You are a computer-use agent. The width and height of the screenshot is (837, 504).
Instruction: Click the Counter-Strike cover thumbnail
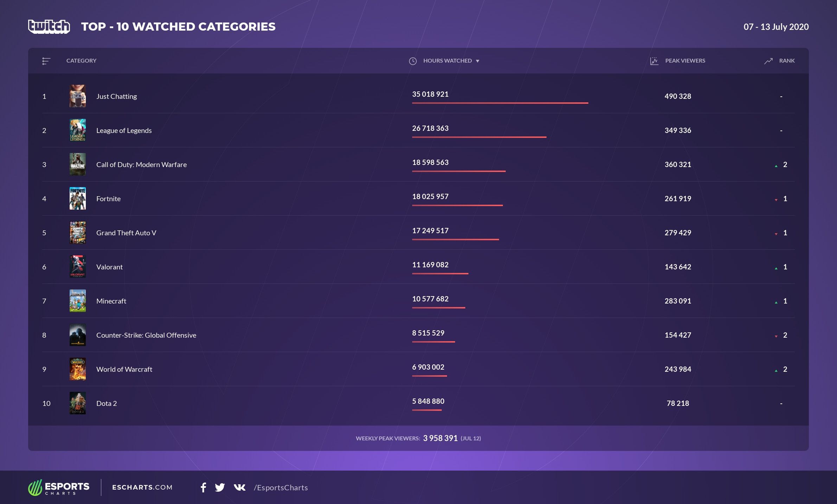tap(78, 335)
